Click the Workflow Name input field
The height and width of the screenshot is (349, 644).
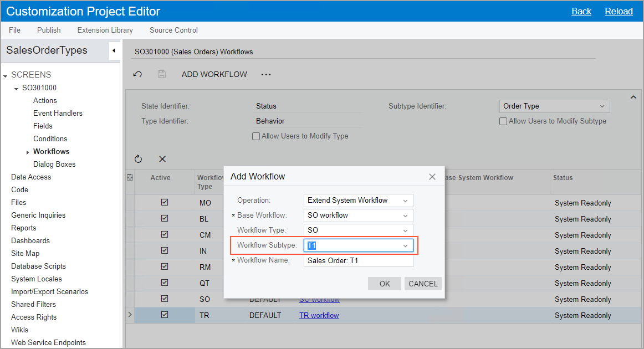pyautogui.click(x=358, y=260)
